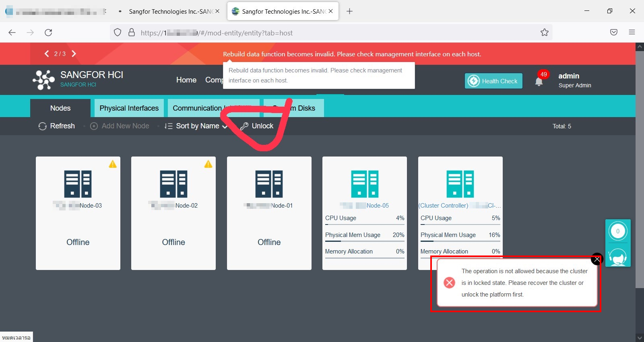This screenshot has width=644, height=342.
Task: Click the Cluster Controller server icon
Action: (x=460, y=184)
